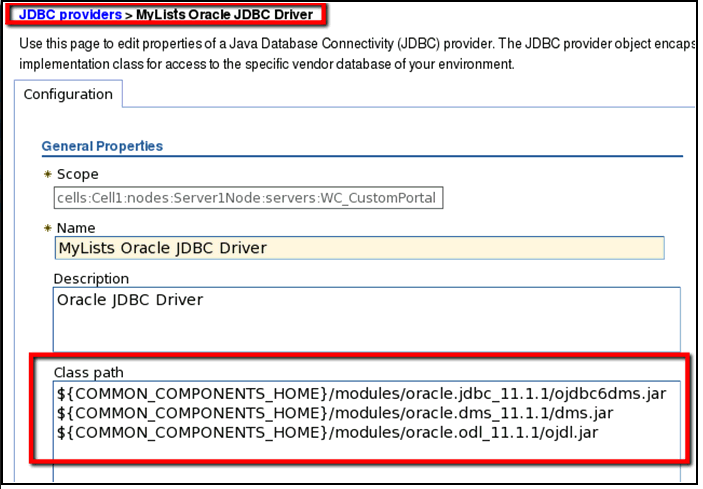Click the Scope field showing cells:Cell1
This screenshot has width=703, height=489.
pos(248,198)
